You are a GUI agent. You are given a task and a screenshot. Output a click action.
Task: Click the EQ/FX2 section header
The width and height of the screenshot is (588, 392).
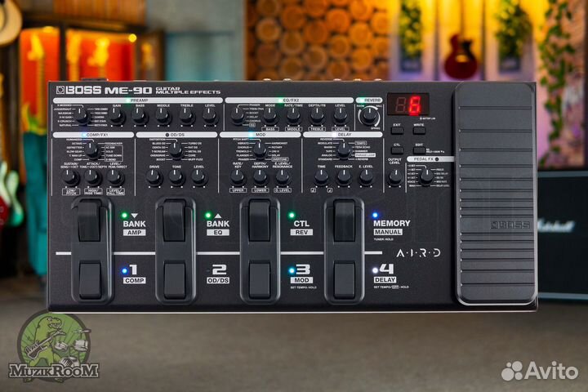289,100
